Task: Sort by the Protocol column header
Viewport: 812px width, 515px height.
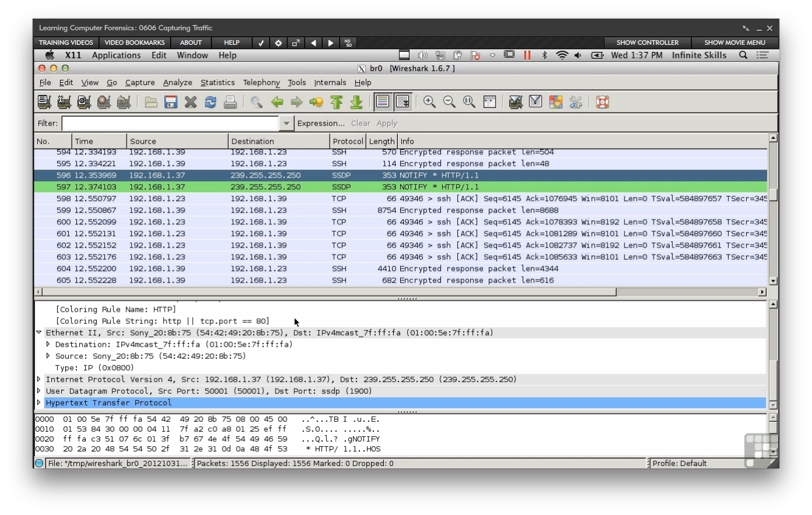Action: click(348, 141)
